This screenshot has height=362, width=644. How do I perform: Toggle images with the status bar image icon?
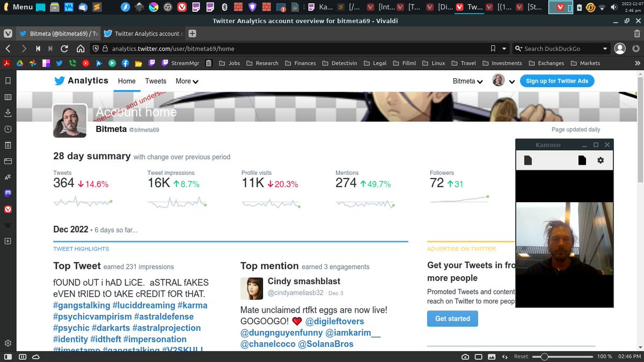tap(492, 357)
